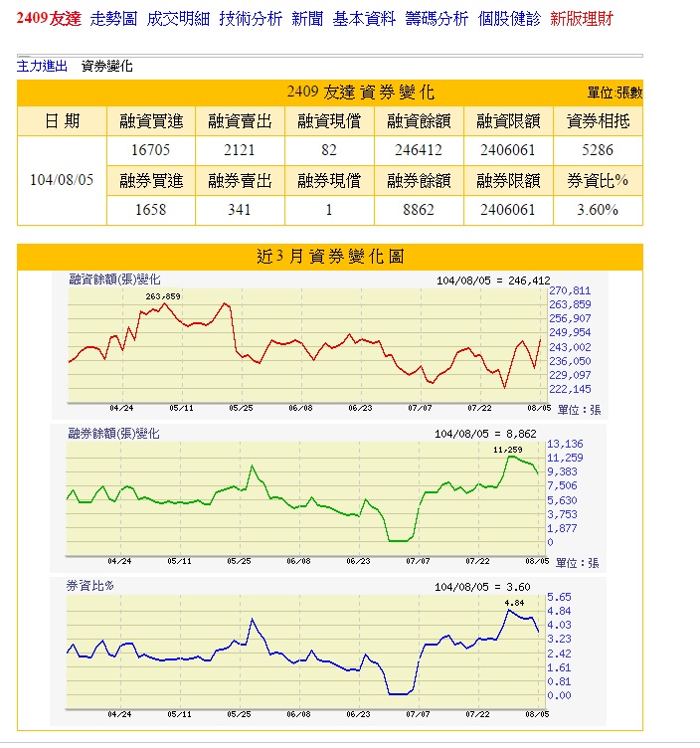The width and height of the screenshot is (700, 748).
Task: Click the red margin balance chart
Action: tap(307, 345)
